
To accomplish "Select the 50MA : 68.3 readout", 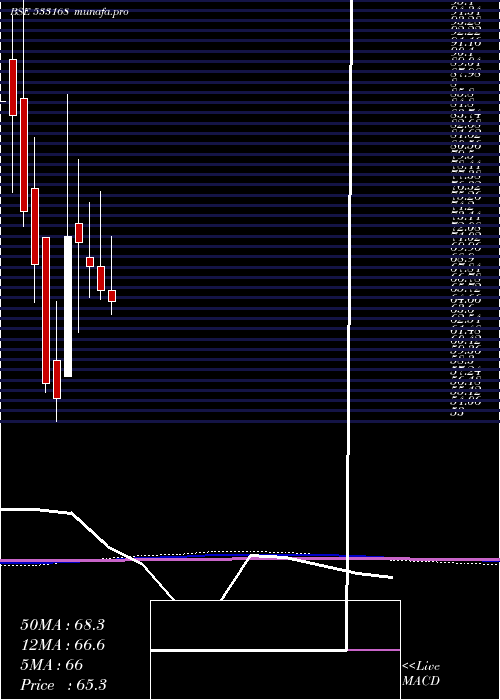I will point(62,625).
